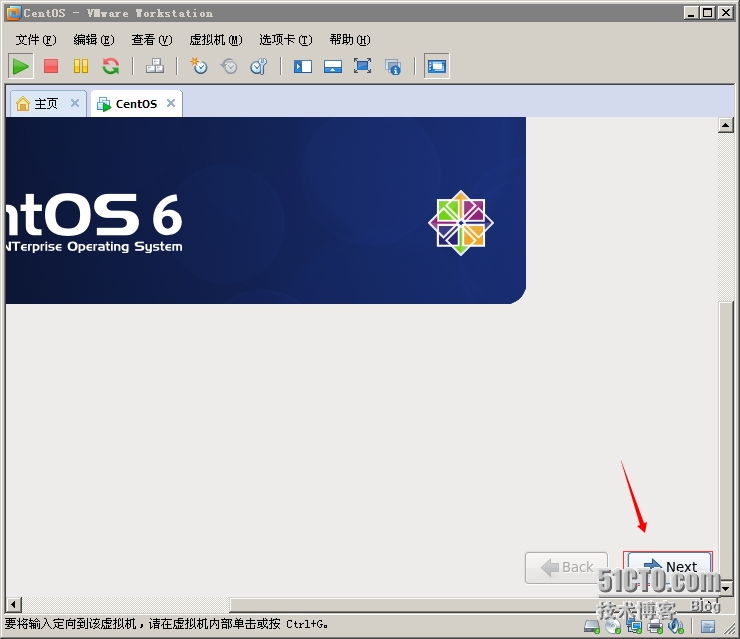The width and height of the screenshot is (740, 639).
Task: Click network adapter status icon
Action: coord(634,626)
